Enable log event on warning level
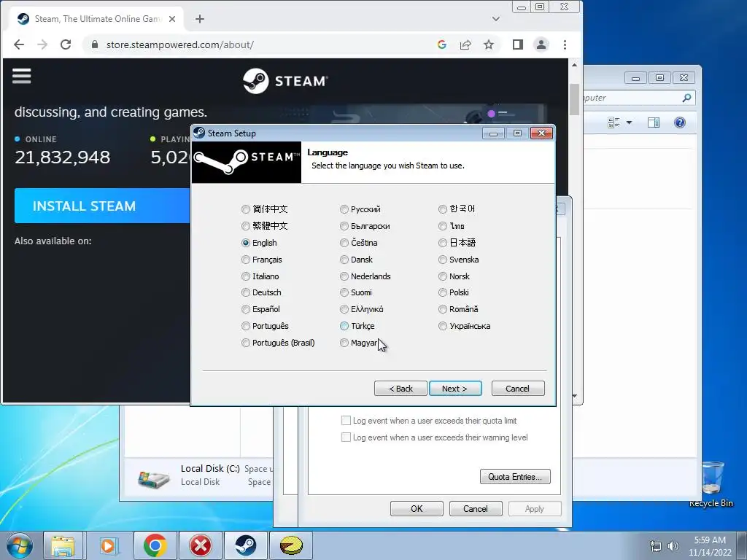This screenshot has width=747, height=560. (346, 437)
